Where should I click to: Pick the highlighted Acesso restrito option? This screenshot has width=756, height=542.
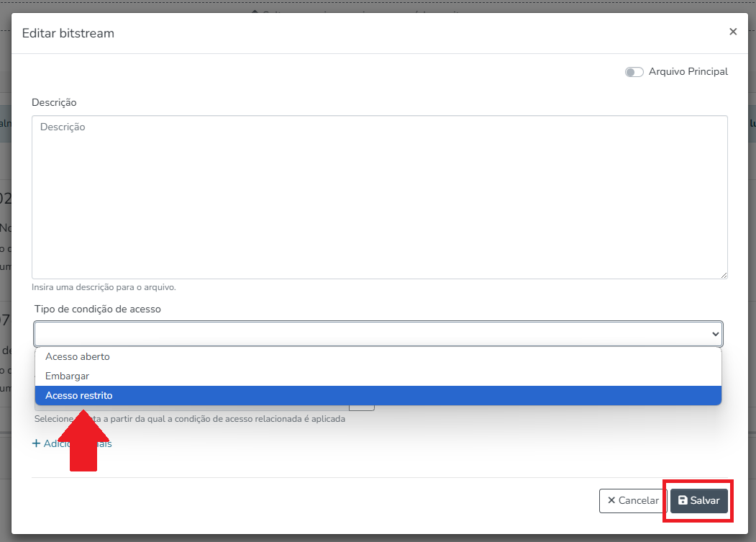click(x=79, y=395)
